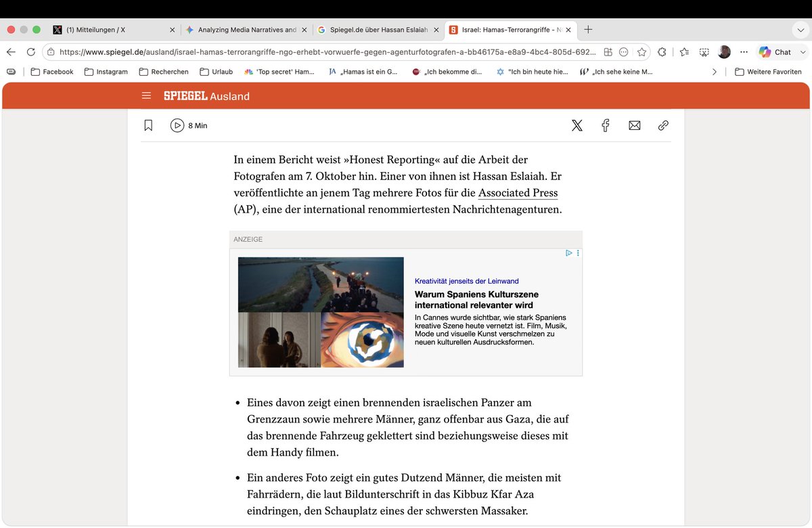This screenshot has height=528, width=812.
Task: Click the address bar URL field
Action: click(328, 52)
